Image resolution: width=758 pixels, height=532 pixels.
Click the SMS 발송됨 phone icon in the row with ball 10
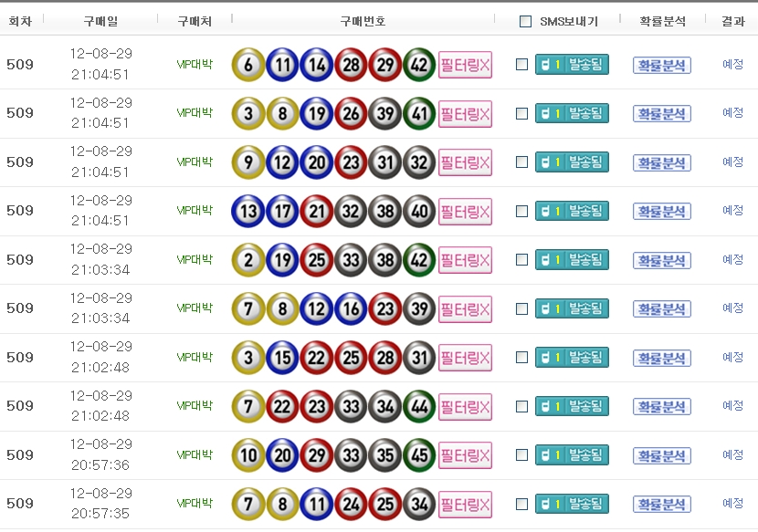[545, 455]
